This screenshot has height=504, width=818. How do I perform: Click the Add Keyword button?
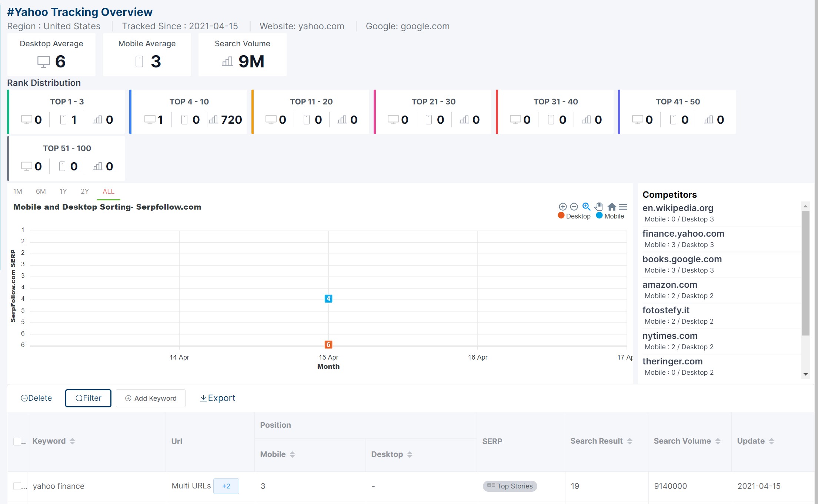click(x=151, y=398)
